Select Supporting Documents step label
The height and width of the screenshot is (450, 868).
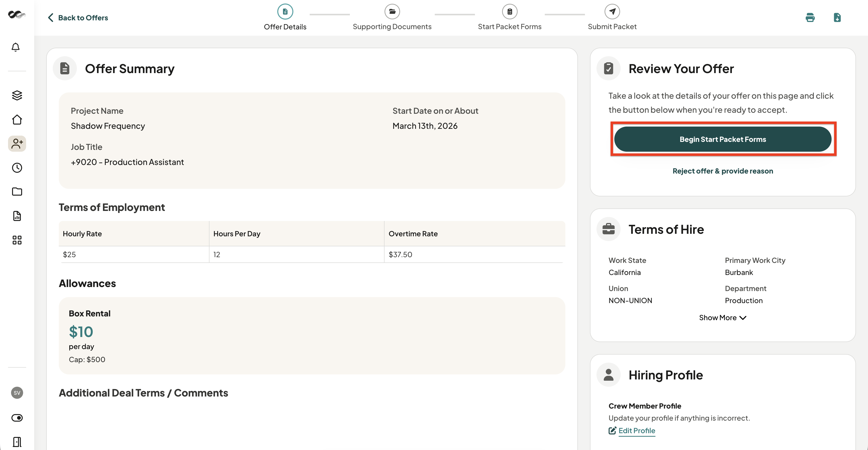[x=392, y=27]
